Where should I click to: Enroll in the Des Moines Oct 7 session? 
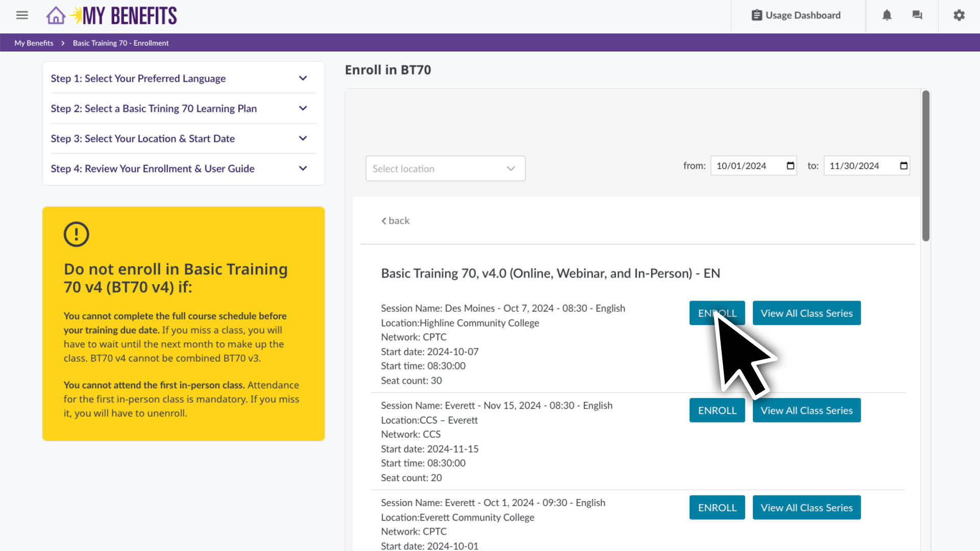point(717,313)
